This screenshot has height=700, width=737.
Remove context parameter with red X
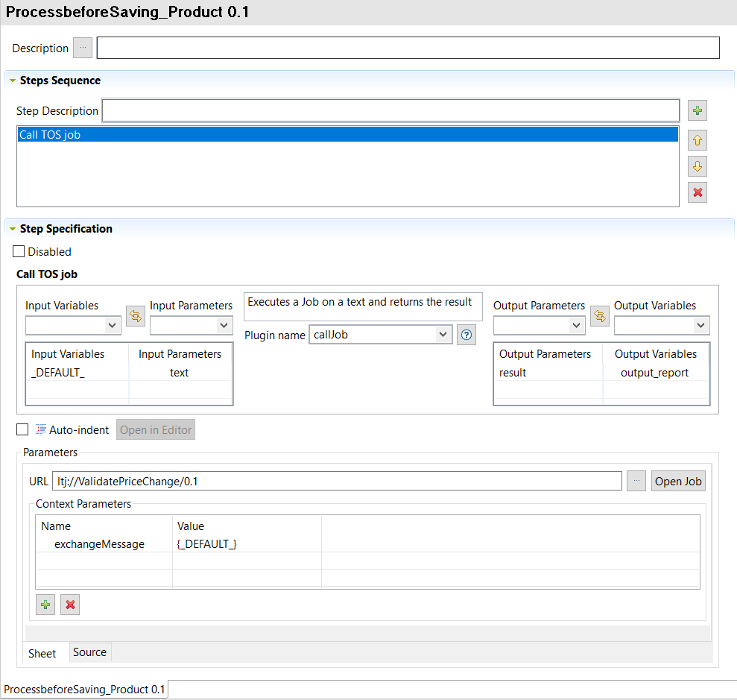(70, 605)
